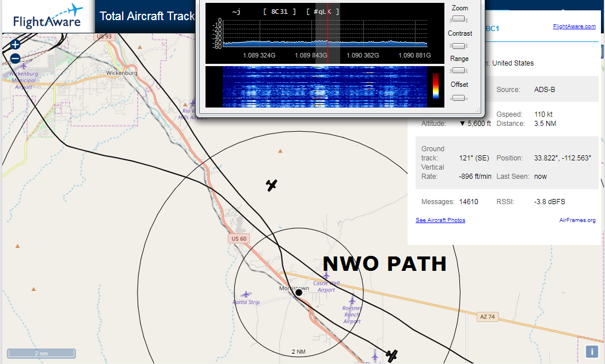Screen dimensions: 605x364
Task: Open the FlightAware.com link
Action: [574, 26]
